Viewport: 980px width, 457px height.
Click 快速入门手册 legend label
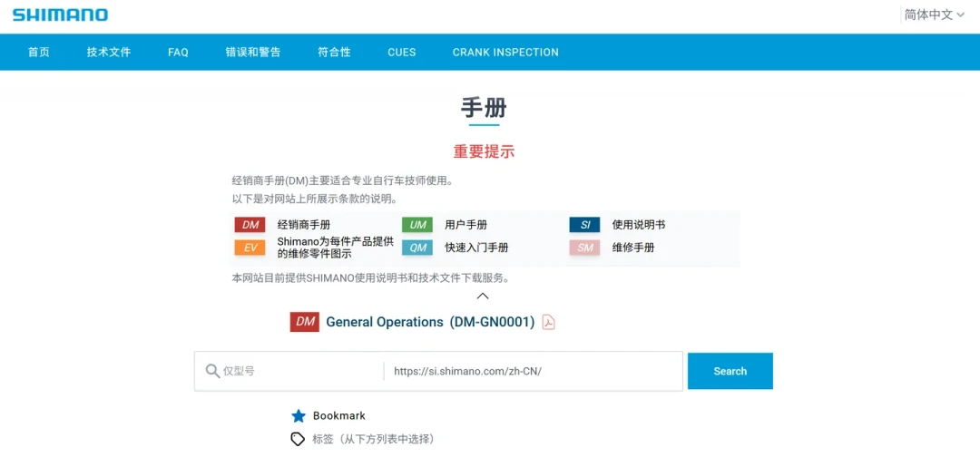[477, 248]
